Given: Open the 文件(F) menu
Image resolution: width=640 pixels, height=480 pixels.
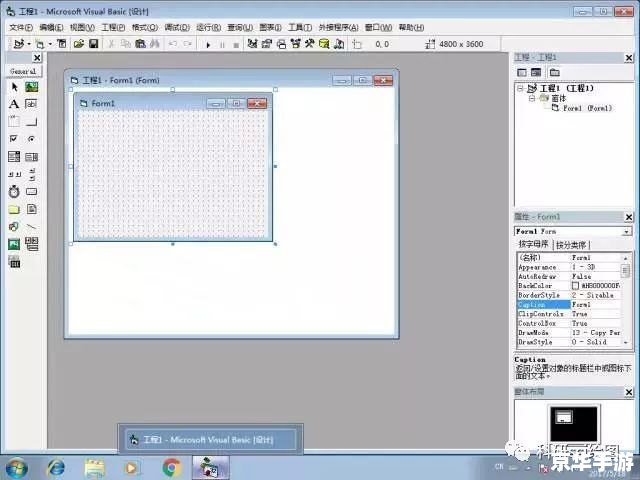Looking at the screenshot, I should (x=21, y=27).
